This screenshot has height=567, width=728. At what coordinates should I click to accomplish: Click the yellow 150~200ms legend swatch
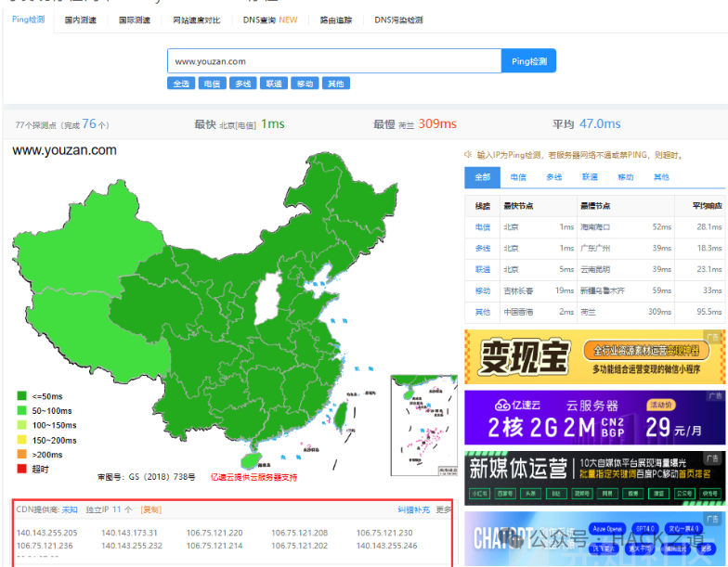(22, 440)
